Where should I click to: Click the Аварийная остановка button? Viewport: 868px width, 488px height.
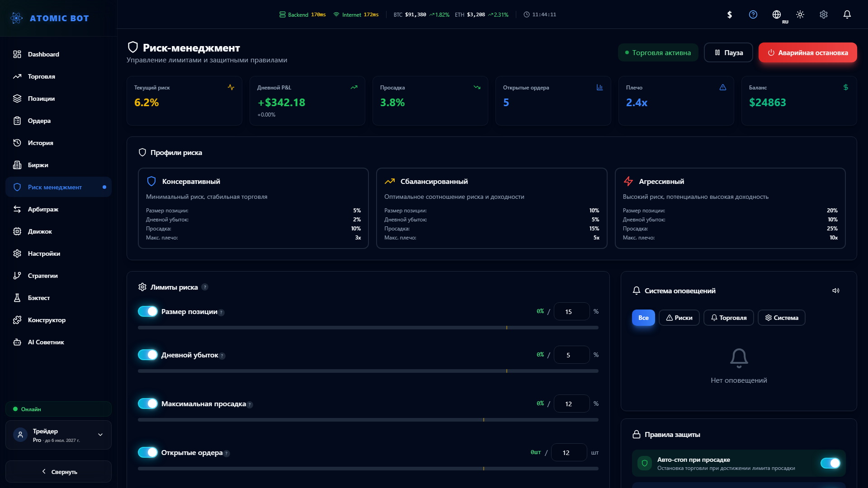coord(808,52)
